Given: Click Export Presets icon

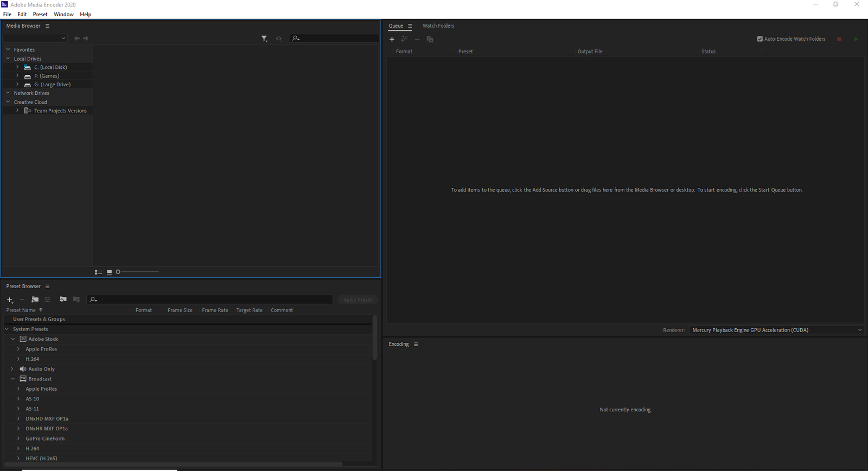Looking at the screenshot, I should point(76,300).
